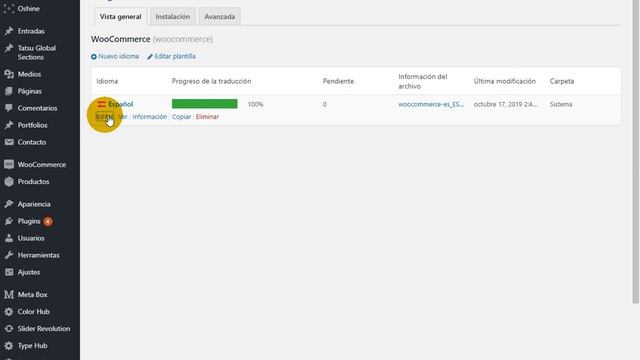Image resolution: width=640 pixels, height=360 pixels.
Task: Click the Productos box icon
Action: coord(9,182)
